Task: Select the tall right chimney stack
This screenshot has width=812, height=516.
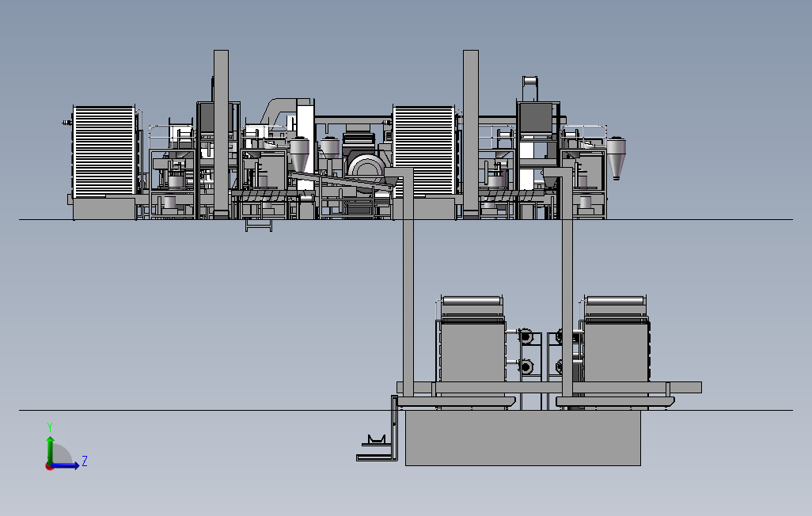Action: tap(471, 134)
